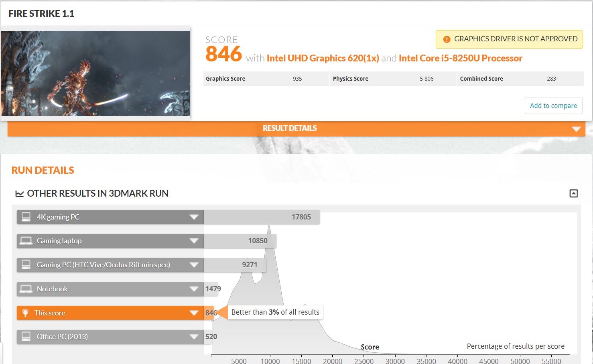Image resolution: width=593 pixels, height=364 pixels.
Task: Click the 10000 axis label on the chart
Action: coord(270,361)
